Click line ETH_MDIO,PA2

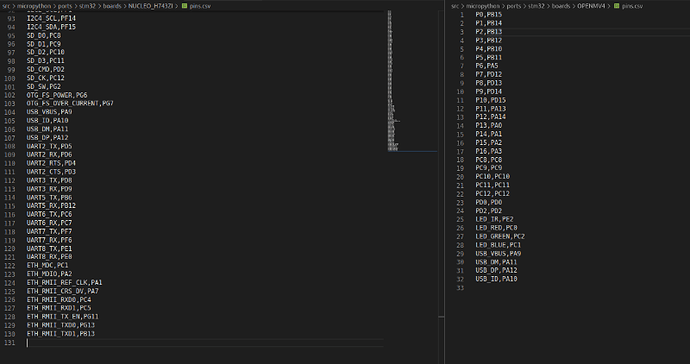pyautogui.click(x=49, y=274)
